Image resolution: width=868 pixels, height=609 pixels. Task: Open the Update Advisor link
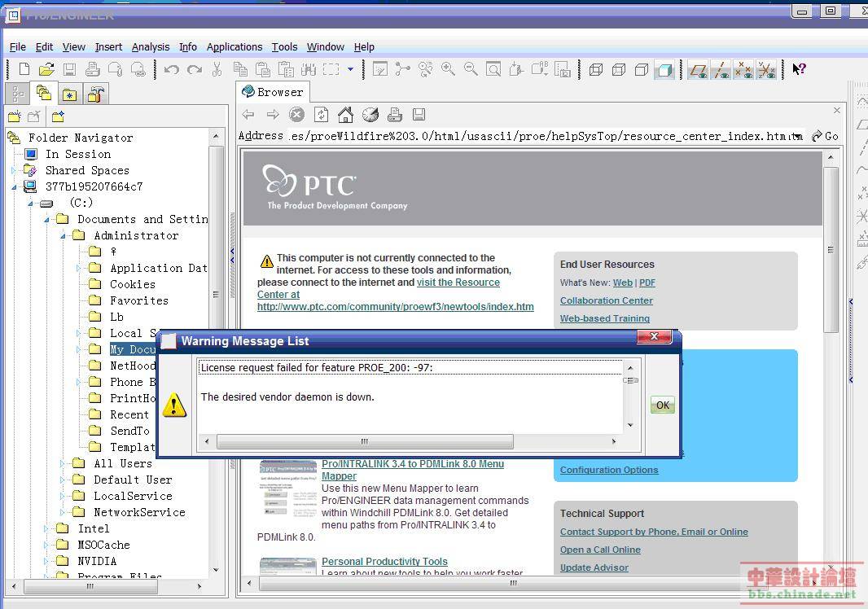click(x=594, y=567)
